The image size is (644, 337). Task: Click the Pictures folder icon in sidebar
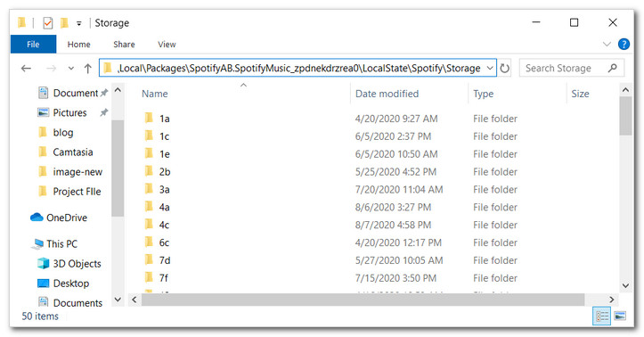click(x=43, y=112)
